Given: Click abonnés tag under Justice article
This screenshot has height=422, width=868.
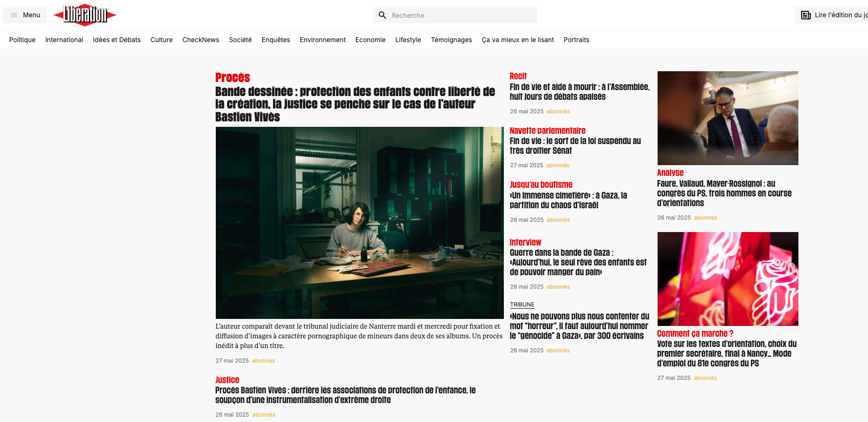Looking at the screenshot, I should pyautogui.click(x=264, y=414).
